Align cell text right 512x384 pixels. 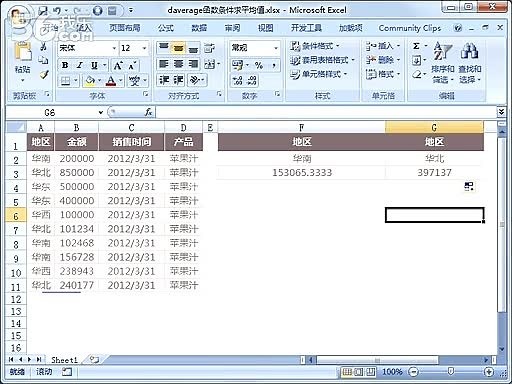(193, 64)
